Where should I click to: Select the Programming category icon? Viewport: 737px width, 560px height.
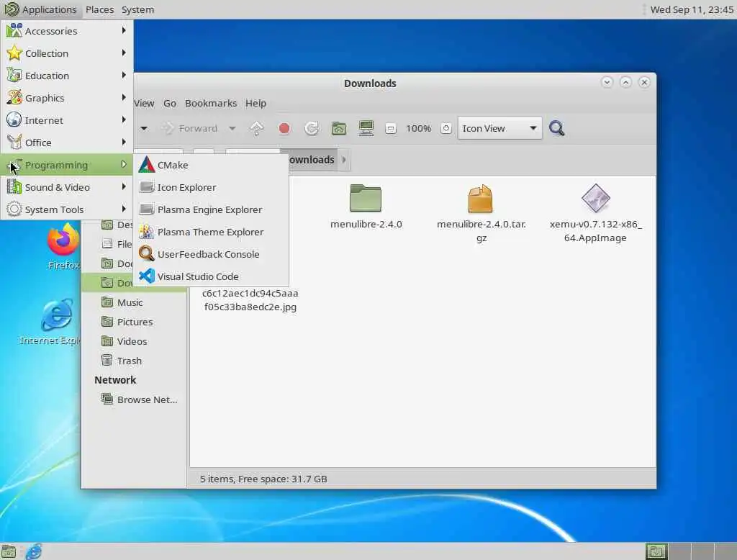(14, 165)
